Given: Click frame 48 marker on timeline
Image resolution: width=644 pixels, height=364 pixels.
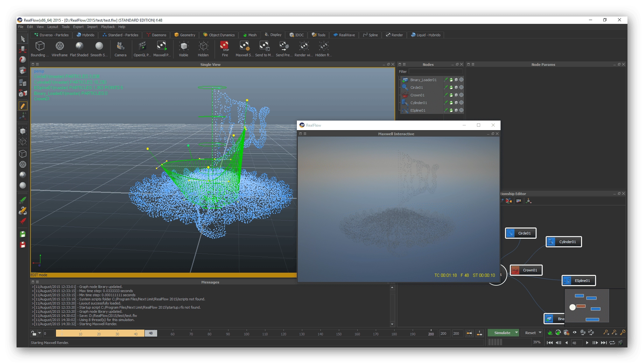Looking at the screenshot, I should point(151,333).
